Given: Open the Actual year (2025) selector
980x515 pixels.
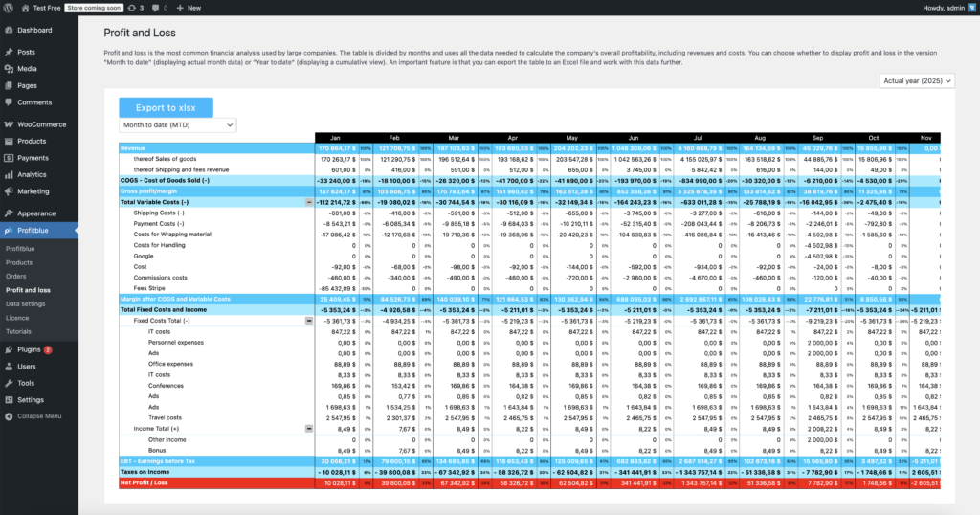Looking at the screenshot, I should 916,82.
